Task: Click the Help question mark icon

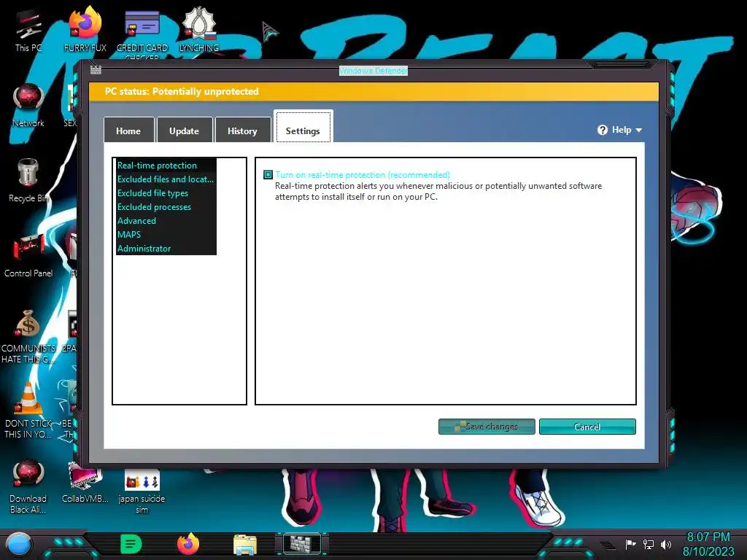Action: point(603,130)
